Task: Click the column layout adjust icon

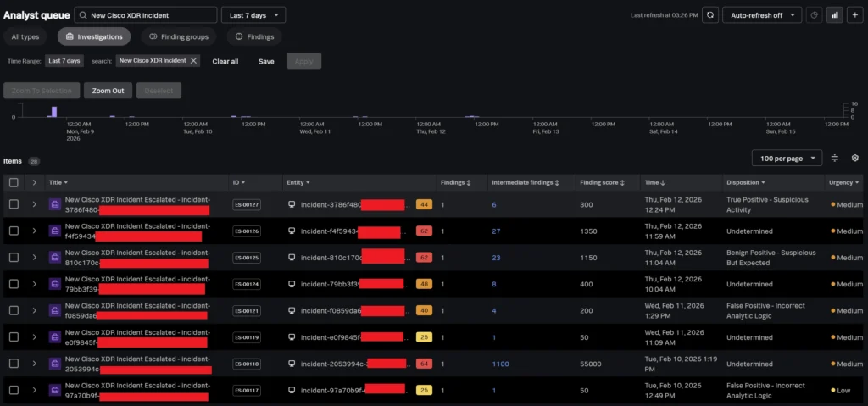Action: coord(835,158)
